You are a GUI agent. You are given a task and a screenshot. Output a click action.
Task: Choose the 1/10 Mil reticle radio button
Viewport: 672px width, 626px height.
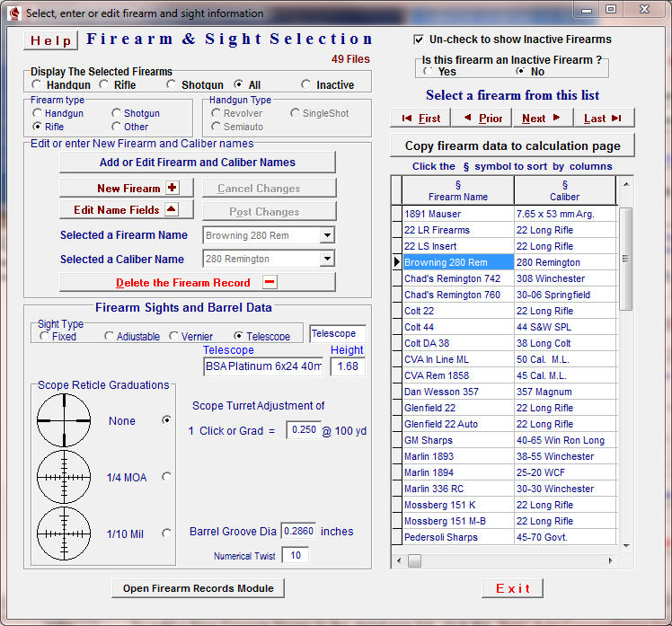pyautogui.click(x=167, y=533)
